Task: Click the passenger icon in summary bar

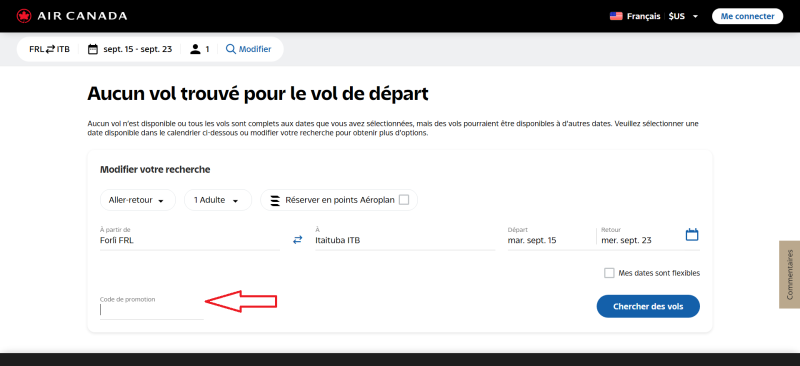Action: click(195, 49)
